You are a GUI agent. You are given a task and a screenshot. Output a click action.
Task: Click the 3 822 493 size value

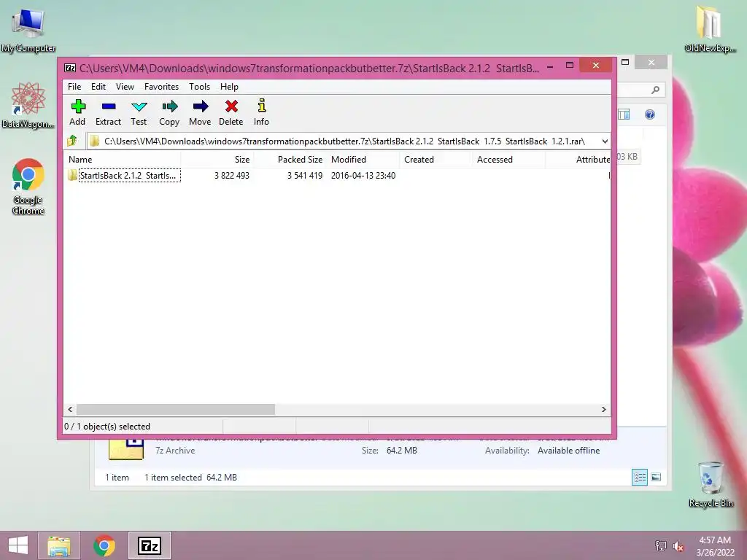(x=231, y=176)
